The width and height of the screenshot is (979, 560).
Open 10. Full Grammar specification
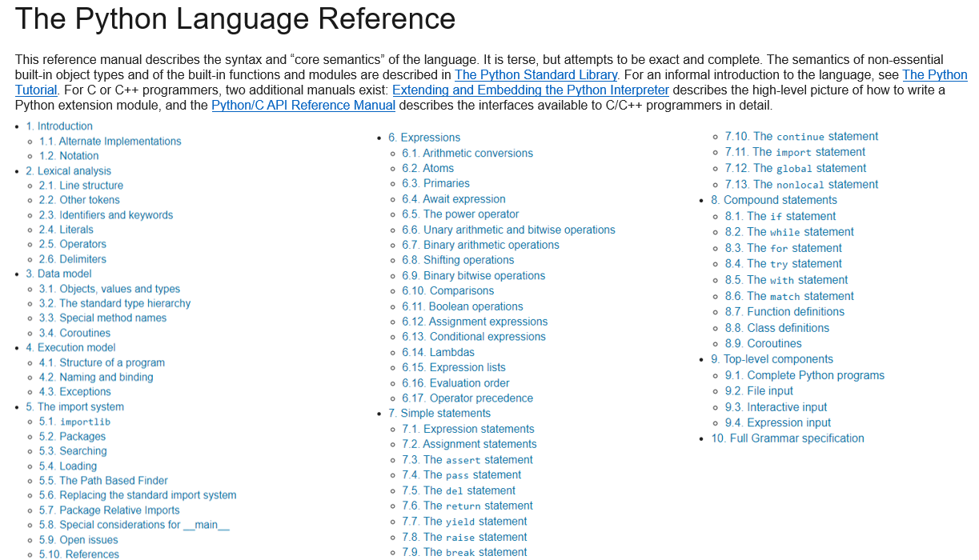tap(788, 438)
